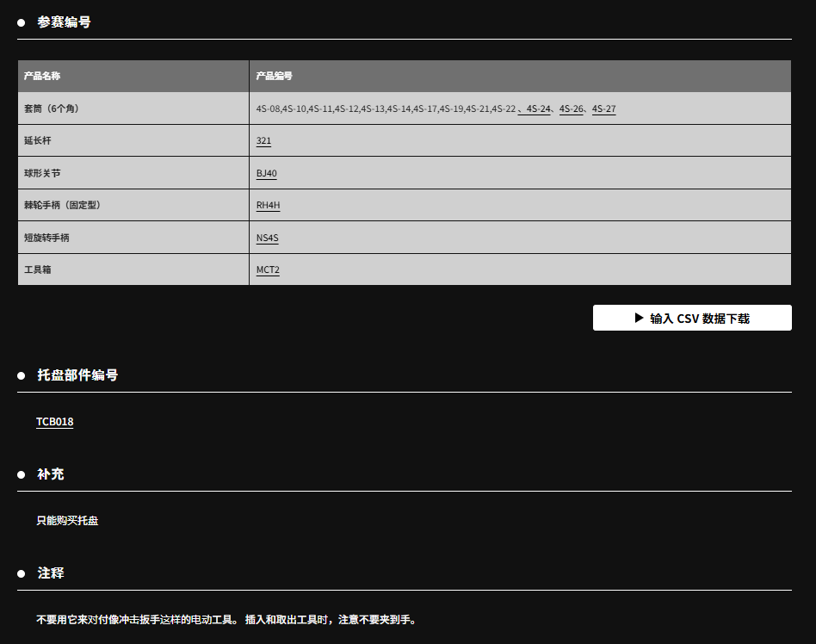Image resolution: width=816 pixels, height=644 pixels.
Task: Click the 产品编号 column header
Action: pyautogui.click(x=275, y=76)
